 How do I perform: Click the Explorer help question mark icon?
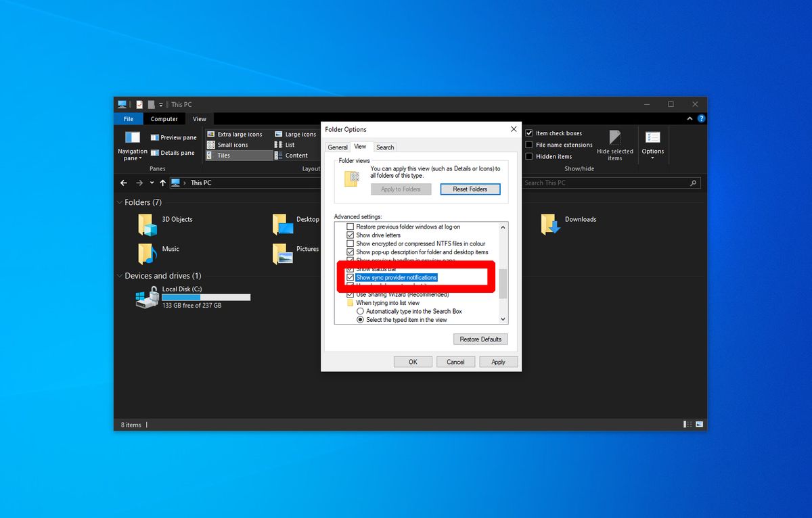click(700, 119)
